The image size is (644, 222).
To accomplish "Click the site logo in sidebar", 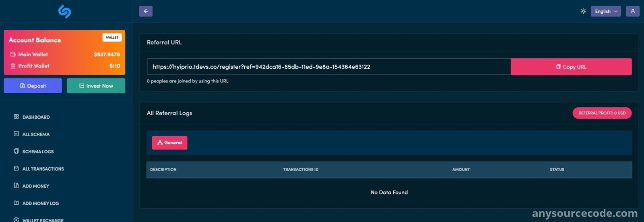I will (x=64, y=11).
